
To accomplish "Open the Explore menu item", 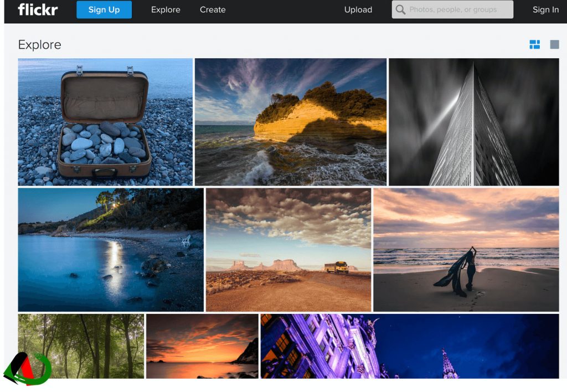I will click(x=166, y=10).
